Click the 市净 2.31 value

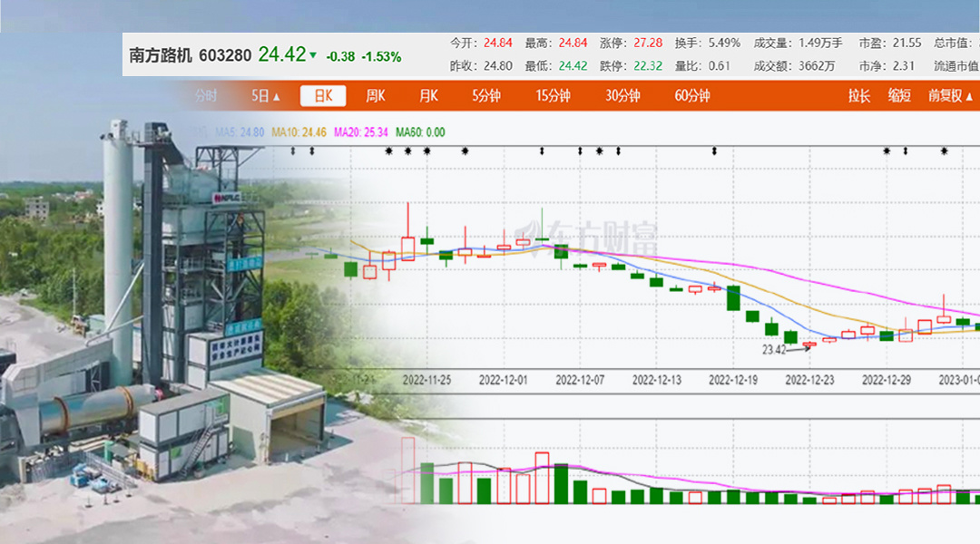tap(903, 66)
